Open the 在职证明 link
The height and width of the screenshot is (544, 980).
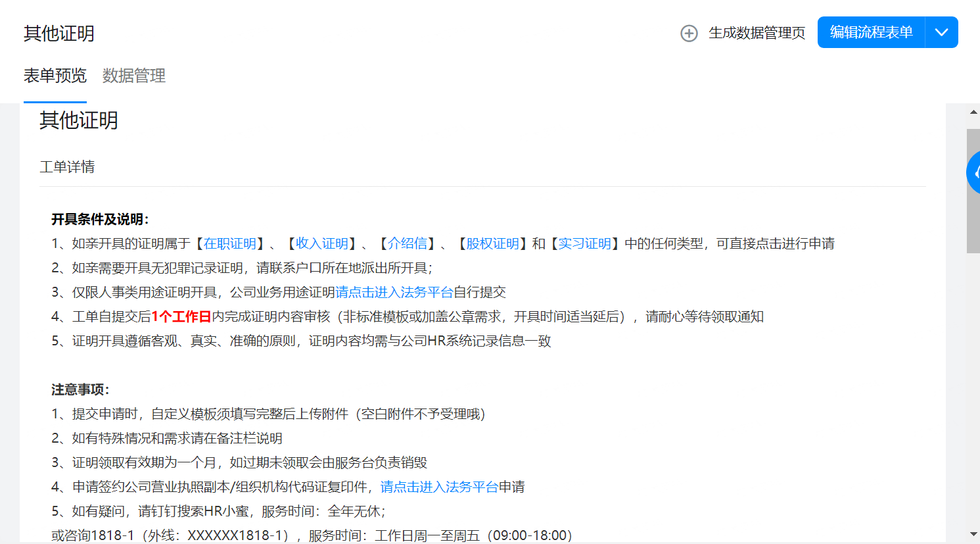tap(230, 243)
